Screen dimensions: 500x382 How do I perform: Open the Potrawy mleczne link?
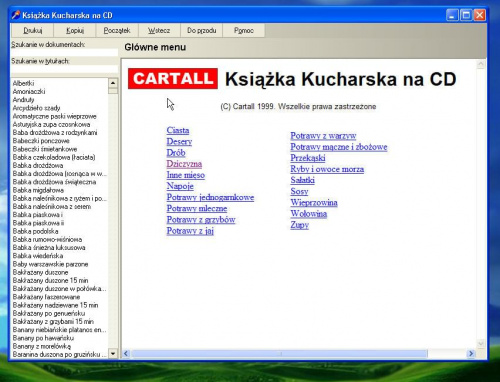pos(197,208)
